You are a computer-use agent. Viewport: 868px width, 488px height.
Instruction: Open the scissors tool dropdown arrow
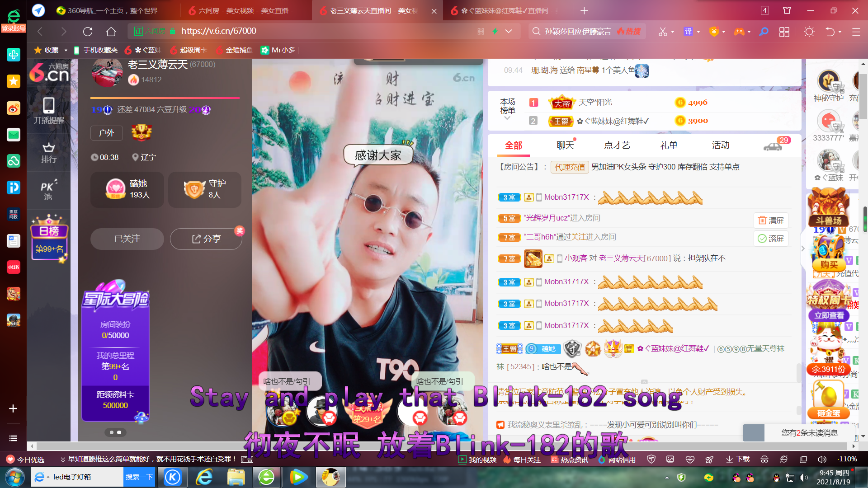(673, 32)
